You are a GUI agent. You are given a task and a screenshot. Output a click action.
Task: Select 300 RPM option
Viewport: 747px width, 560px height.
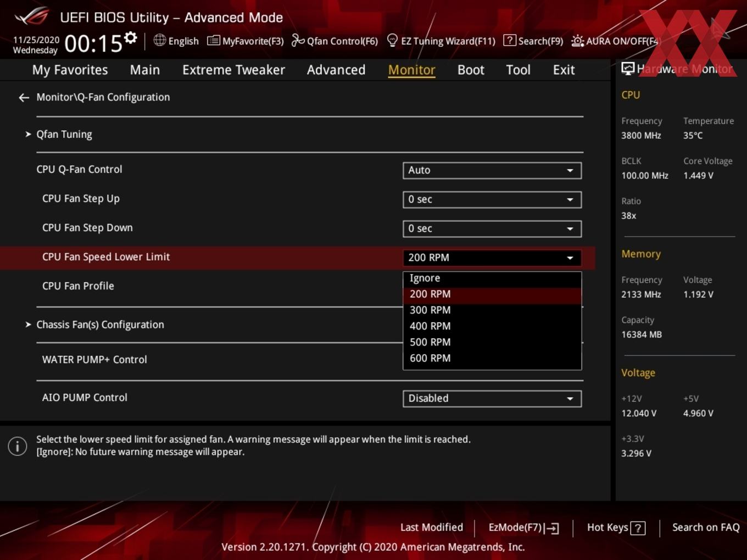pyautogui.click(x=492, y=311)
